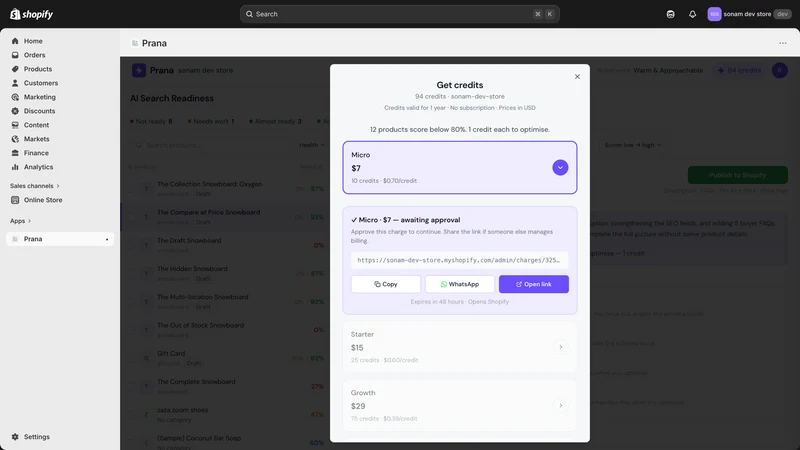This screenshot has width=800, height=450.
Task: Select the Growth $29 plan
Action: (x=460, y=406)
